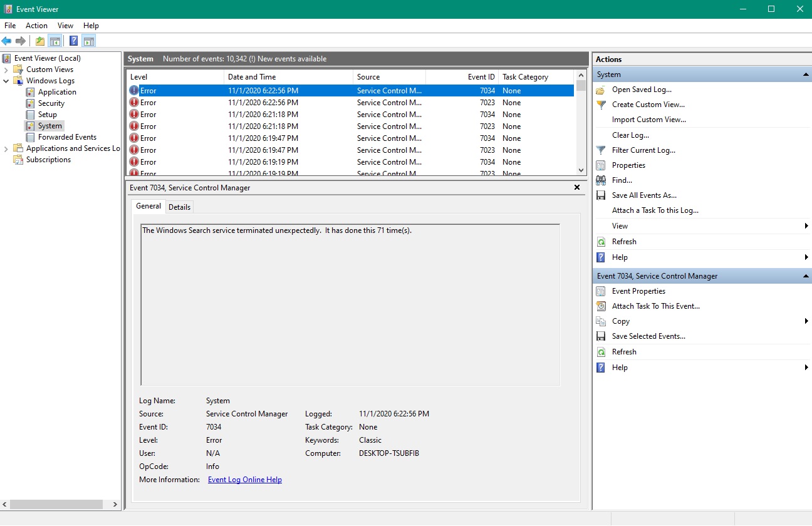
Task: Click Attach a Task To this Log
Action: (x=655, y=210)
